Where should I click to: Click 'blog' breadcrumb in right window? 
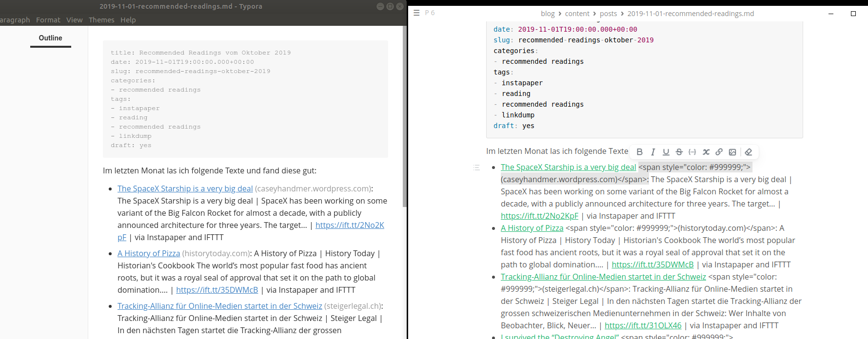(548, 14)
